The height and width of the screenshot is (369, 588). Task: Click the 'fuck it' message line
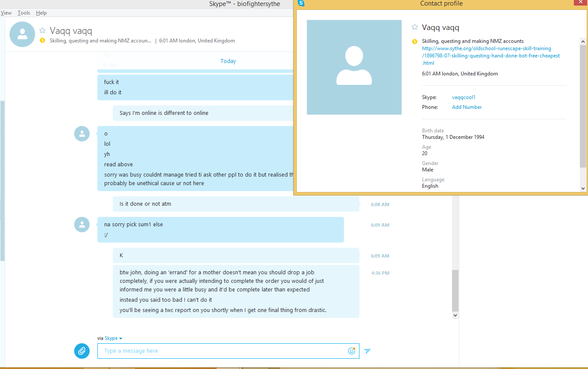[x=112, y=82]
